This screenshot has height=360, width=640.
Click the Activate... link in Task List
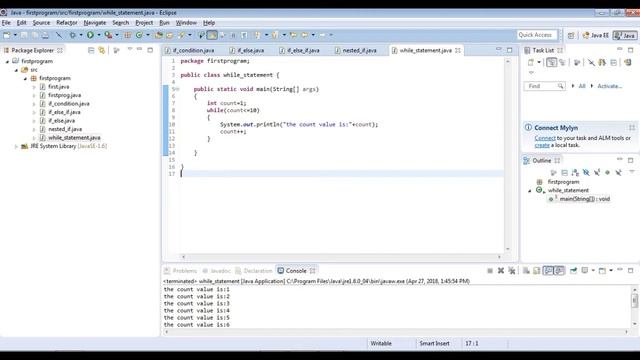pyautogui.click(x=609, y=86)
